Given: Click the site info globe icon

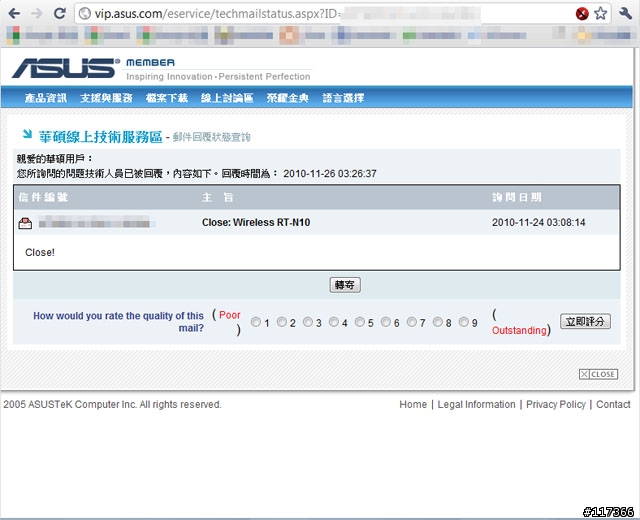Looking at the screenshot, I should (84, 14).
